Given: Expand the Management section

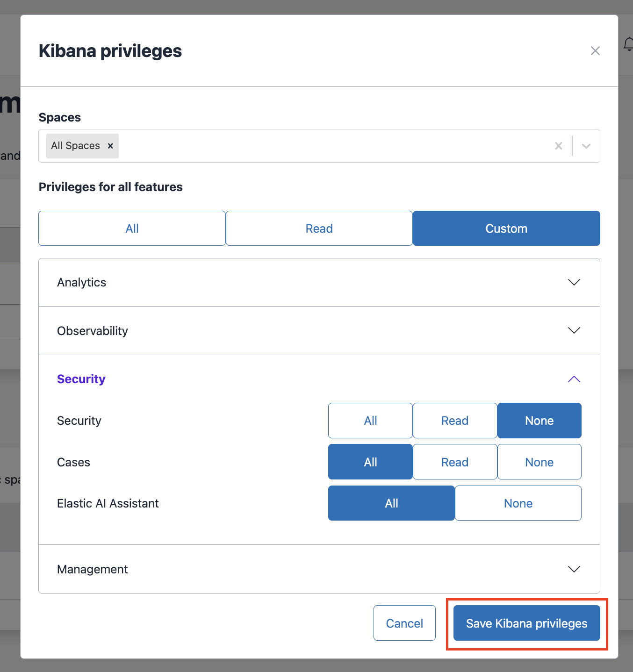Looking at the screenshot, I should pyautogui.click(x=574, y=569).
